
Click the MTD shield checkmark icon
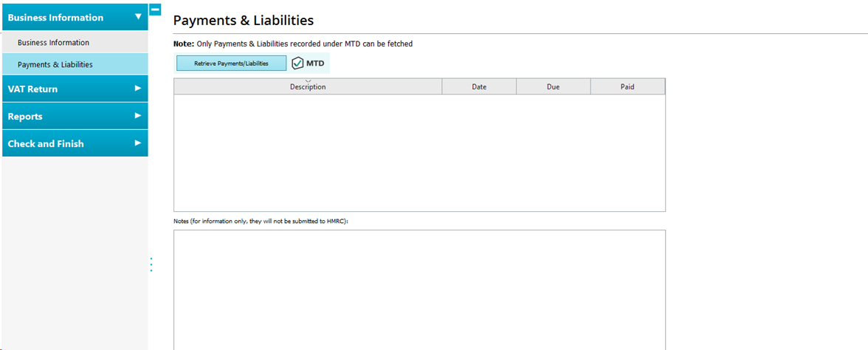[298, 64]
